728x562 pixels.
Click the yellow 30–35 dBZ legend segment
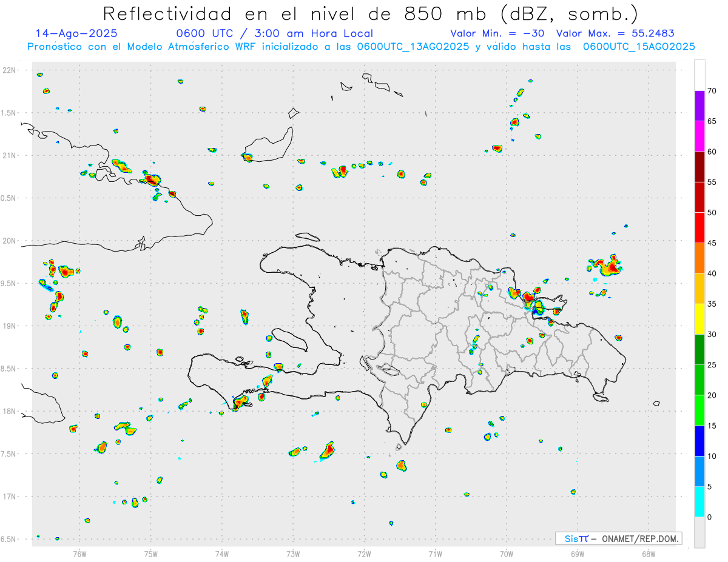699,319
